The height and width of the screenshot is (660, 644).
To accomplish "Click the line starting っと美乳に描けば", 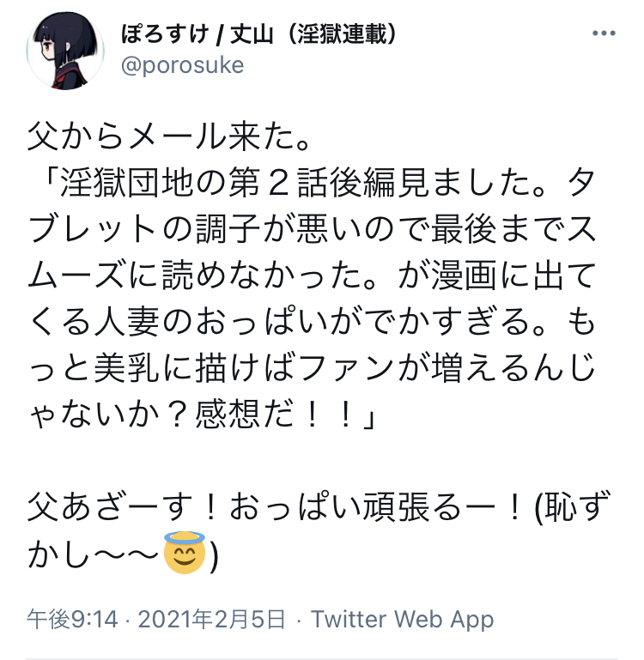I will coord(312,368).
